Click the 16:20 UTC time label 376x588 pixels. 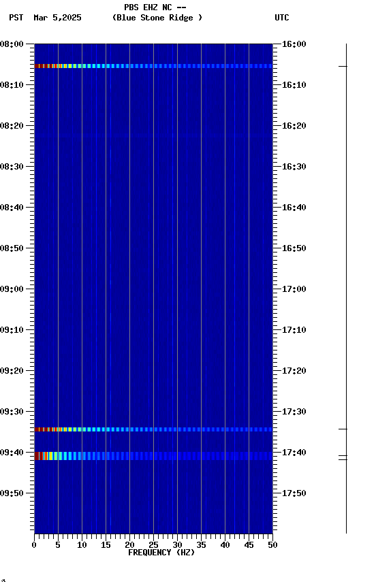[294, 126]
